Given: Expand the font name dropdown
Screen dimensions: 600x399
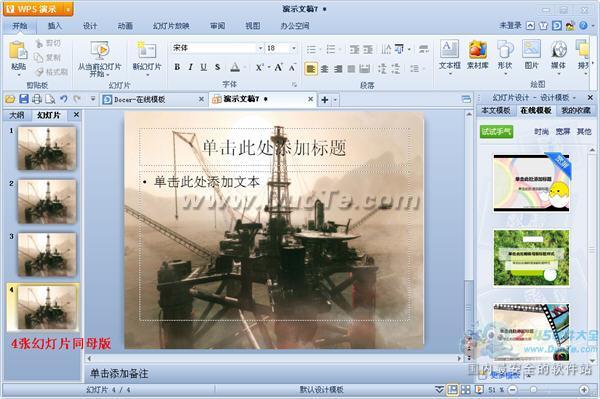Looking at the screenshot, I should 260,48.
